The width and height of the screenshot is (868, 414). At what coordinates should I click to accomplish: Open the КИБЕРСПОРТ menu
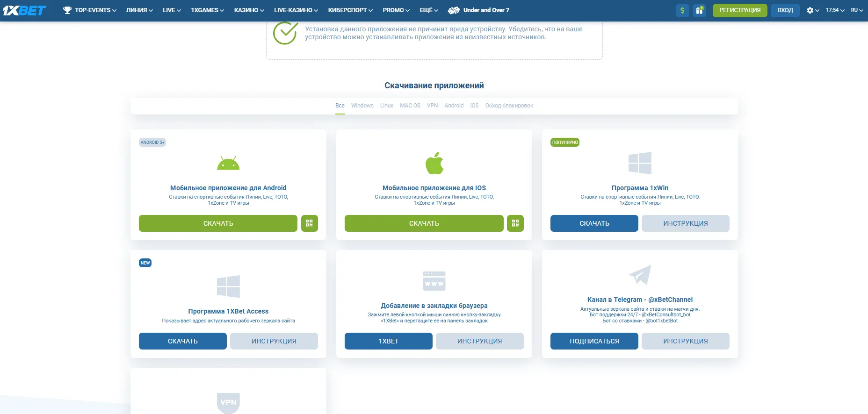click(x=350, y=10)
